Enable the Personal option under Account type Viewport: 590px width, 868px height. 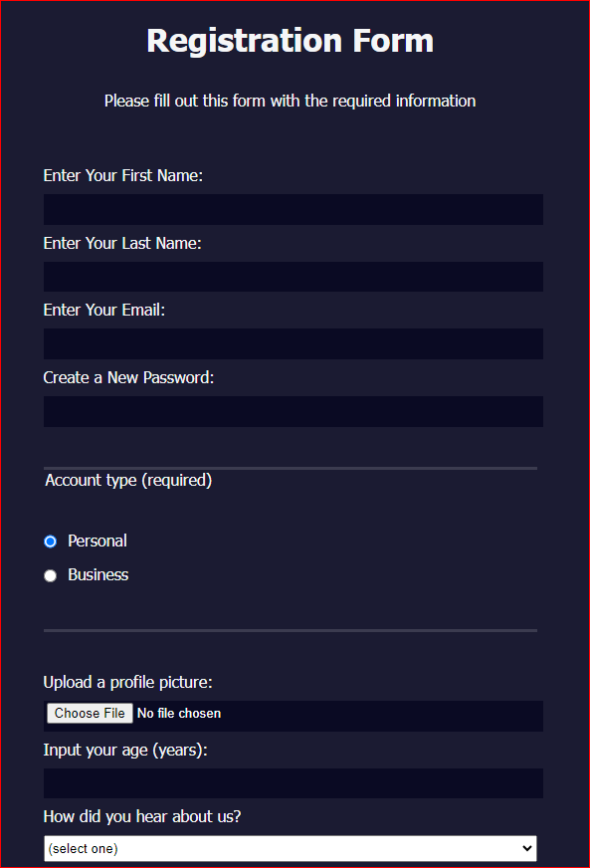click(x=50, y=541)
